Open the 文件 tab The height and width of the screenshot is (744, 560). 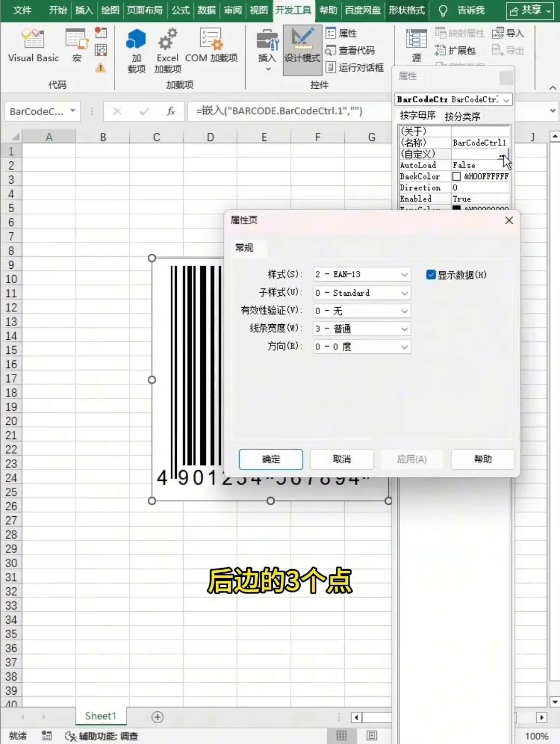click(22, 10)
